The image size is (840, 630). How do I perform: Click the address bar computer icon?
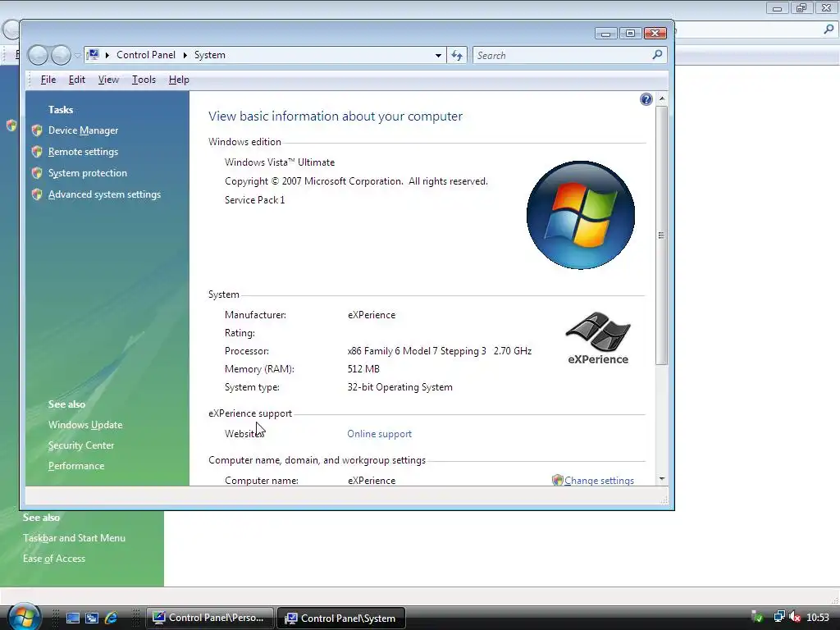pos(94,55)
